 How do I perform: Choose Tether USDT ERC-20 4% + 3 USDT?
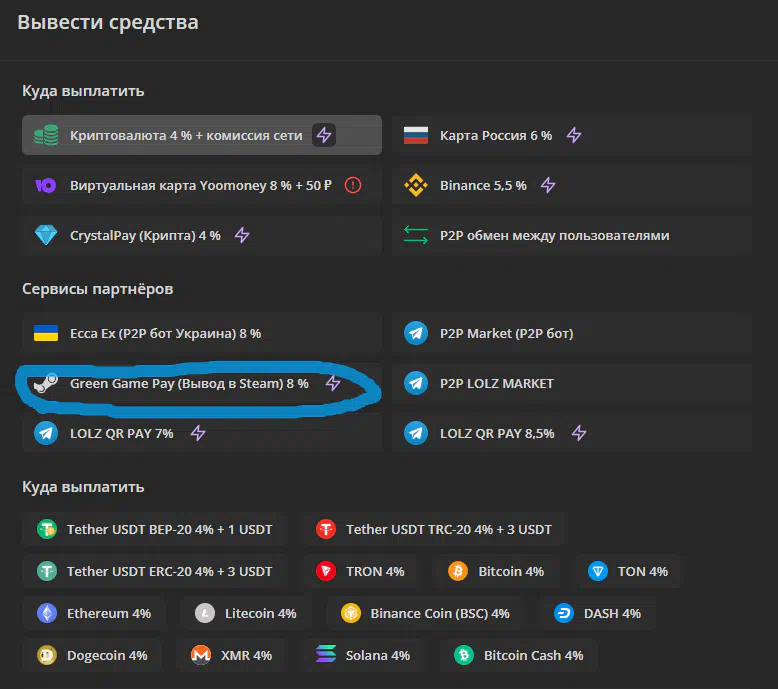155,571
